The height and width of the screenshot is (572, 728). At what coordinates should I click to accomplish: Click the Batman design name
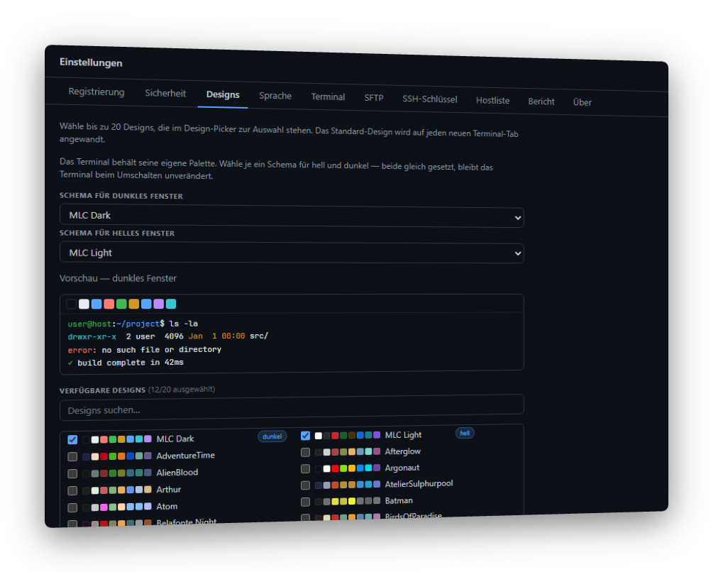coord(399,500)
